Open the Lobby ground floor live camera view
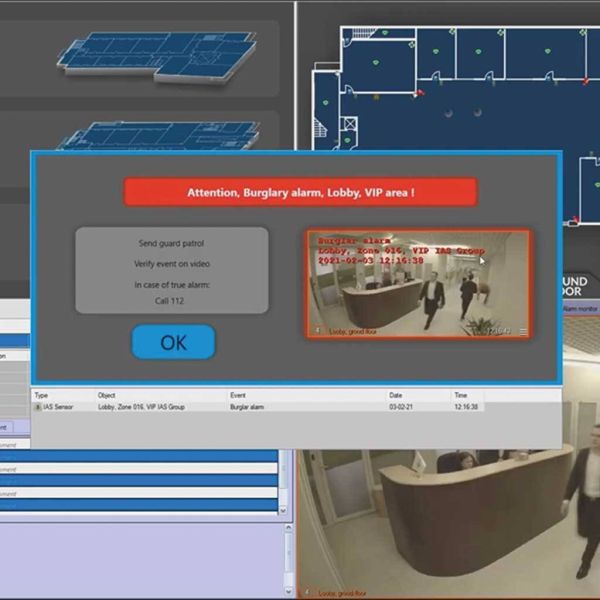 [x=445, y=520]
